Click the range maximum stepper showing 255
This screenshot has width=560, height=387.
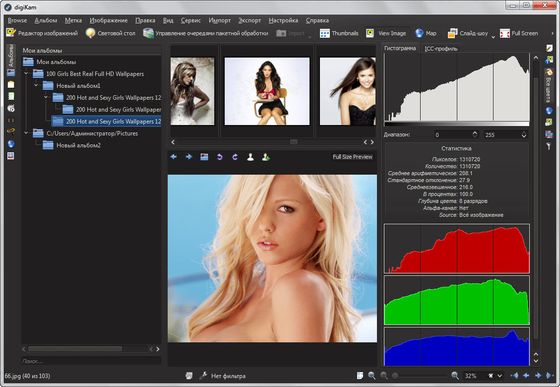point(505,135)
